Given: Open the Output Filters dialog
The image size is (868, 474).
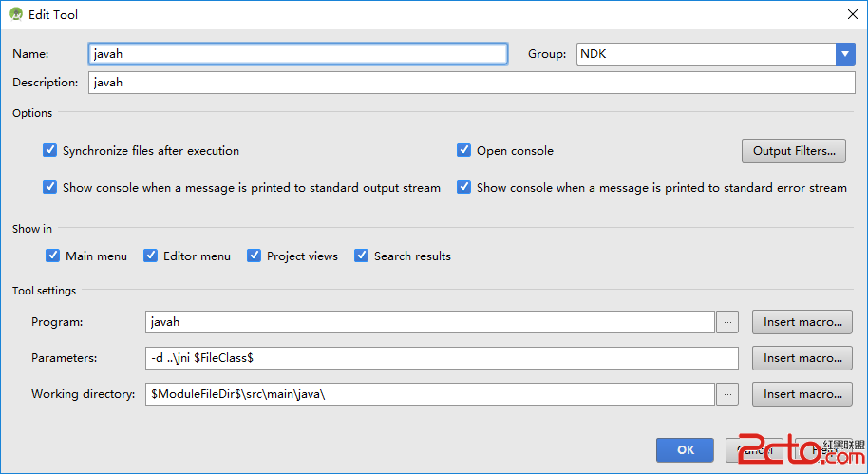Looking at the screenshot, I should [x=793, y=151].
